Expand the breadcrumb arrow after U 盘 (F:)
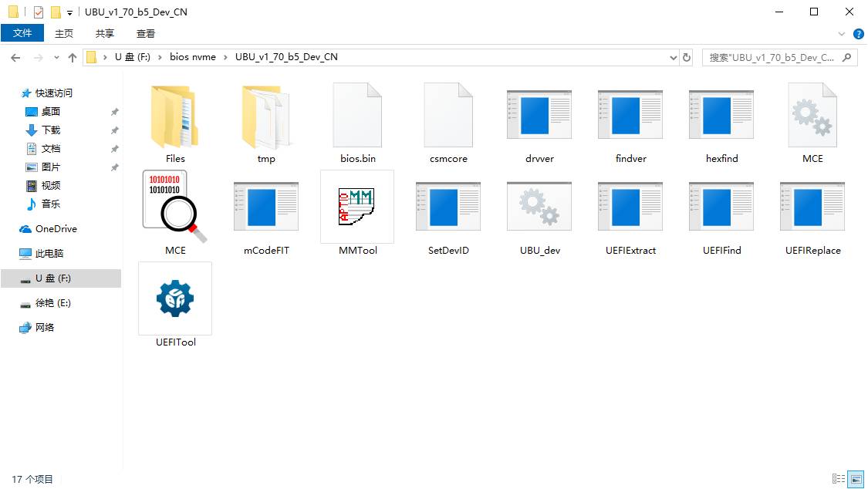868x489 pixels. point(160,58)
